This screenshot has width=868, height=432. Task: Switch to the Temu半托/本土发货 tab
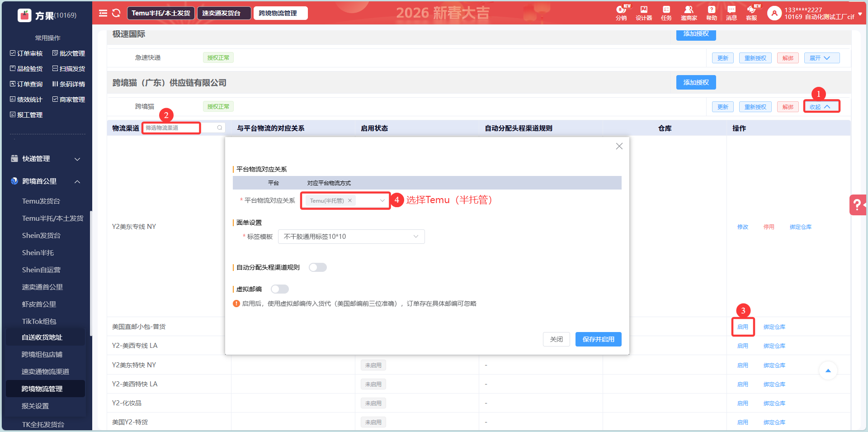[x=161, y=13]
